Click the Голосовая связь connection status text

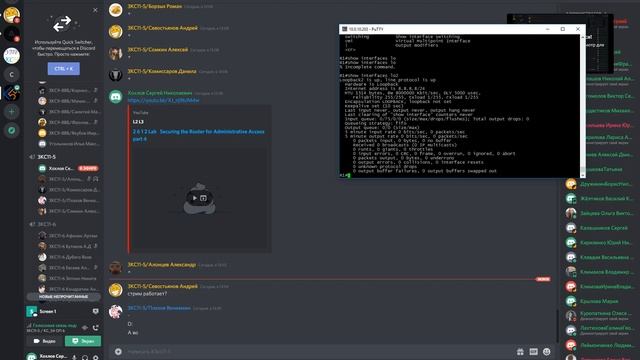tap(55, 325)
